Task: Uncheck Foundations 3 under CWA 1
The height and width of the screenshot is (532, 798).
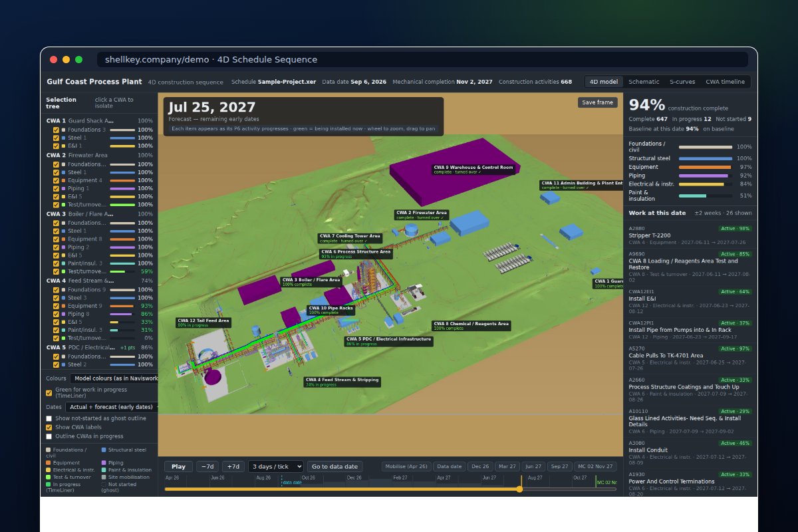Action: point(56,130)
